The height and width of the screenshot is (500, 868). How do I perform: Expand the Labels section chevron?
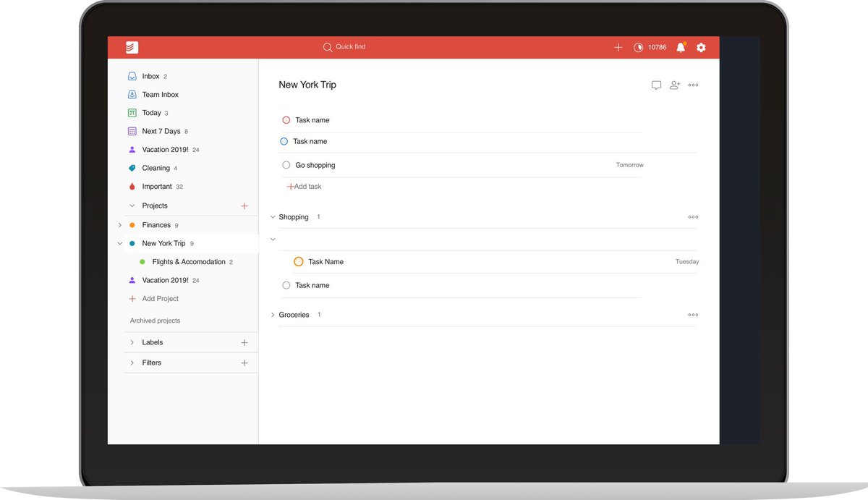(x=132, y=342)
